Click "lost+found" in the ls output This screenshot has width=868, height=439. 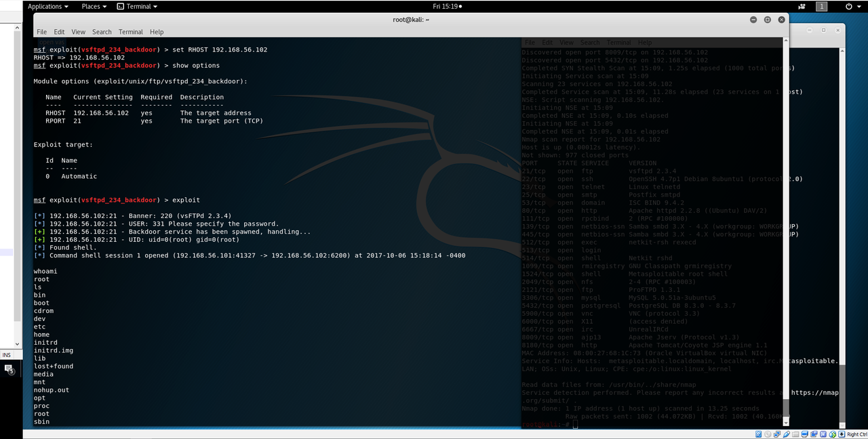point(54,367)
